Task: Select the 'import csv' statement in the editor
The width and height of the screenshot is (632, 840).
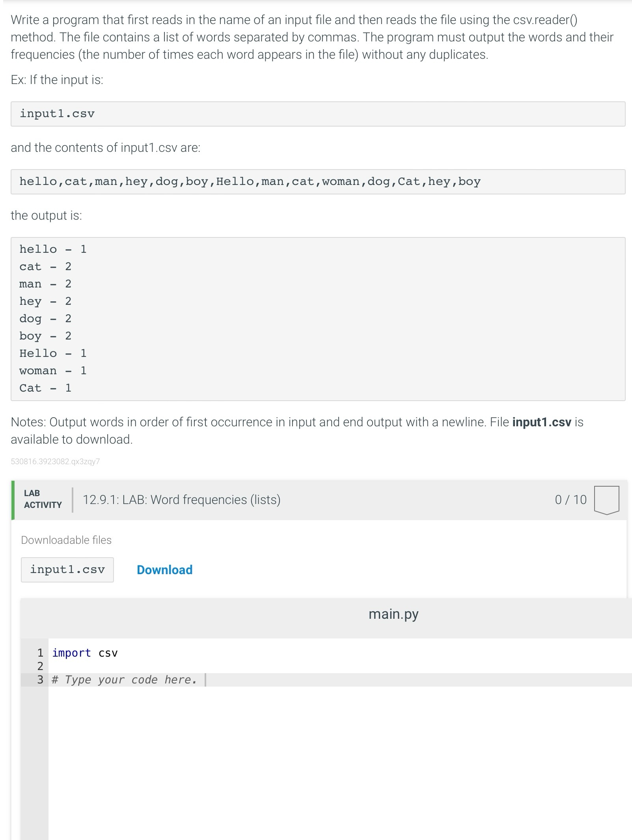Action: click(84, 653)
